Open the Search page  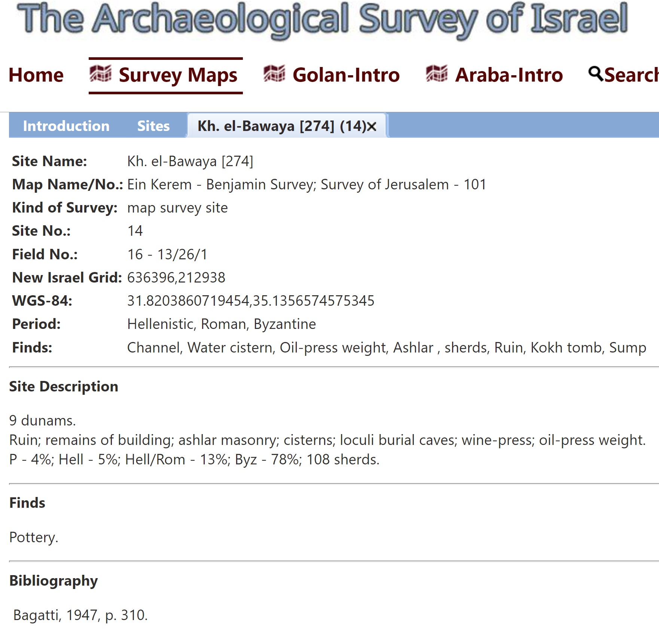coord(623,75)
